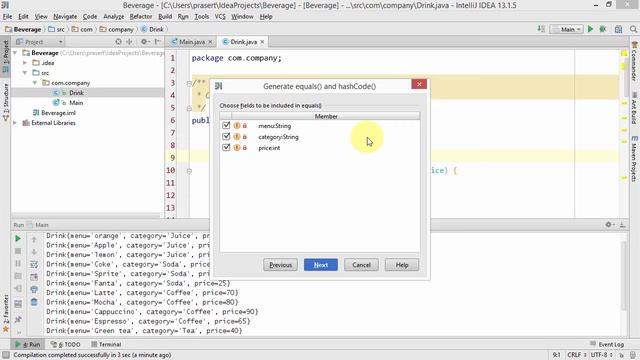Collapse the Beverage project root node
This screenshot has height=360, width=640.
(x=15, y=53)
